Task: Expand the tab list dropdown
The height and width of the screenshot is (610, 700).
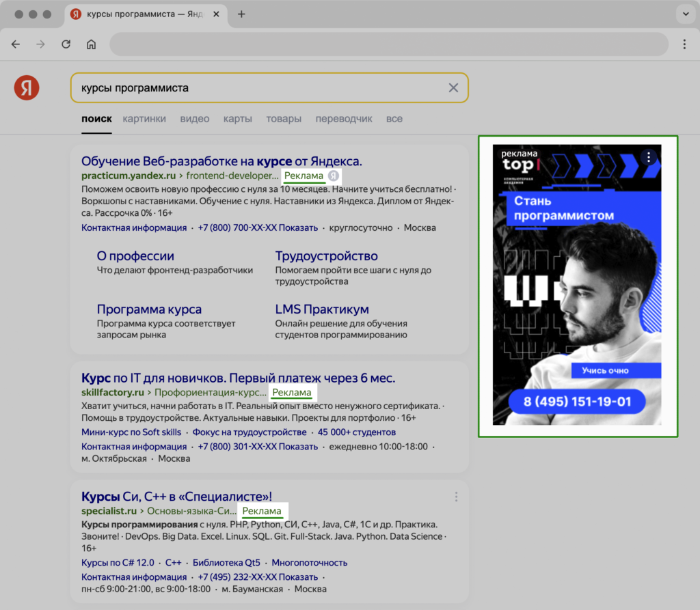Action: click(684, 14)
